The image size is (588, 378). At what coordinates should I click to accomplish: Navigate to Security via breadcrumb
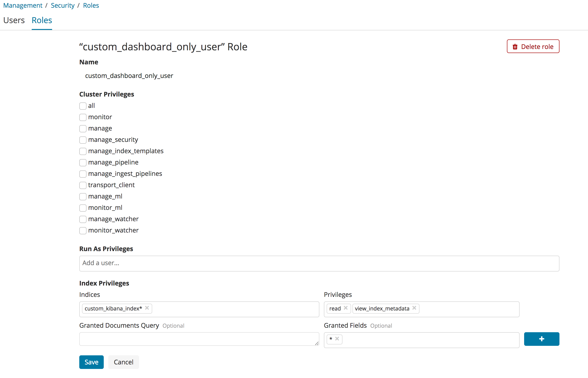coord(63,5)
